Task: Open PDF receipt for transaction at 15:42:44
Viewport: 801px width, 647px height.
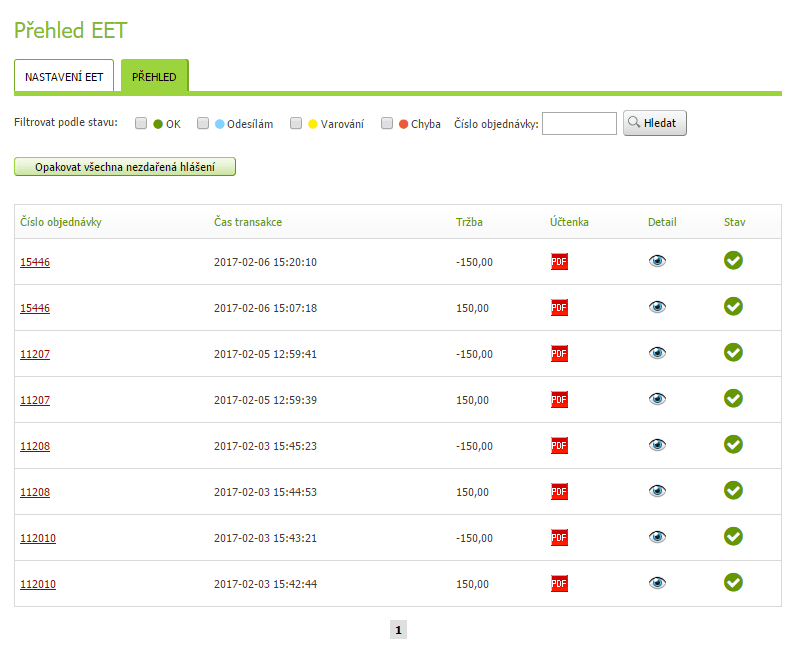Action: 559,584
